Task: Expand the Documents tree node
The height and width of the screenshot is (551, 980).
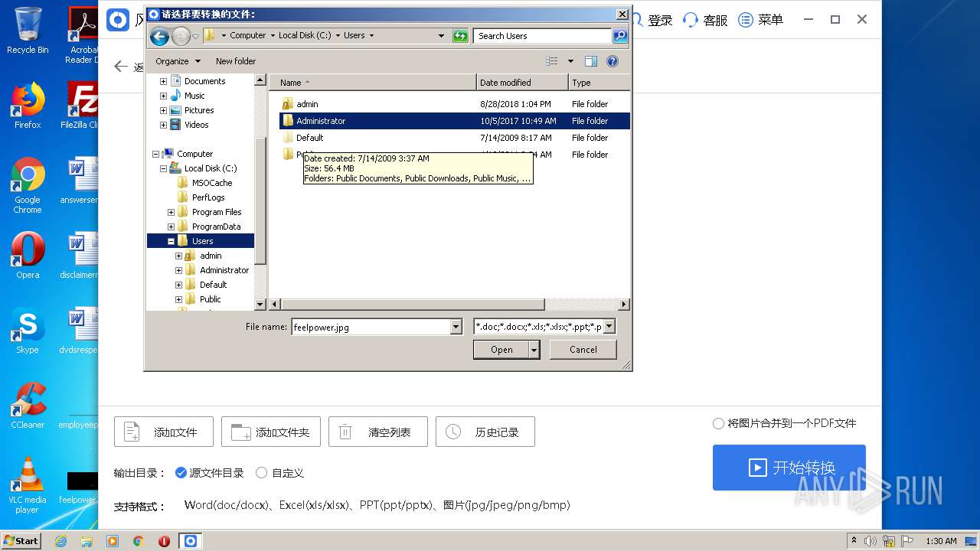Action: 163,81
